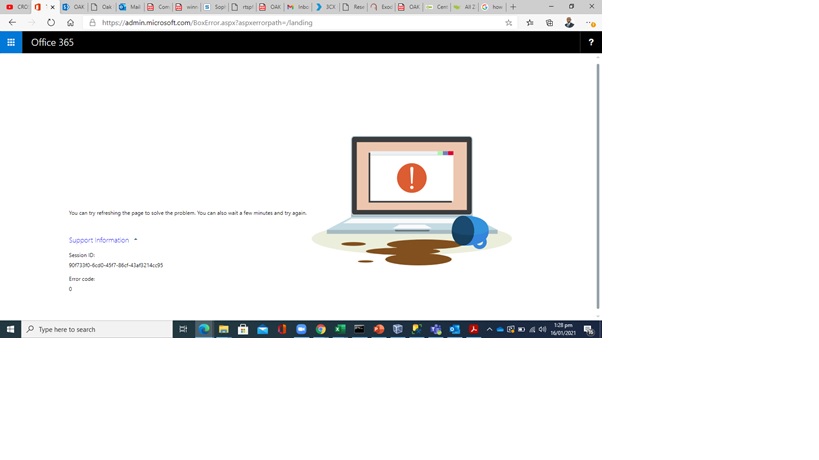Open Excel from the taskbar
Viewport: 819px width, 460px height.
tap(340, 329)
